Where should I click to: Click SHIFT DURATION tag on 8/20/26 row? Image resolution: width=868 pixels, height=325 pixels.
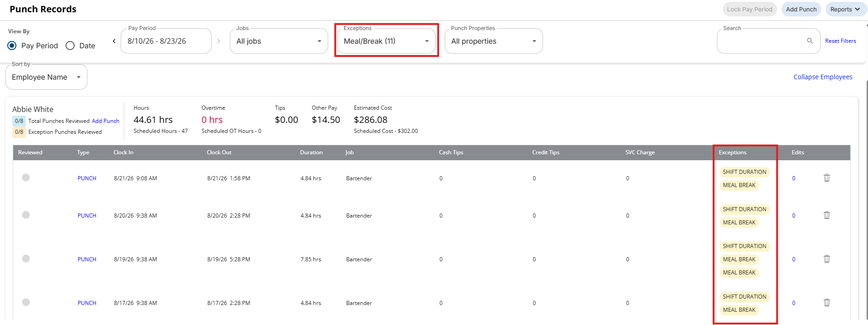[x=745, y=209]
